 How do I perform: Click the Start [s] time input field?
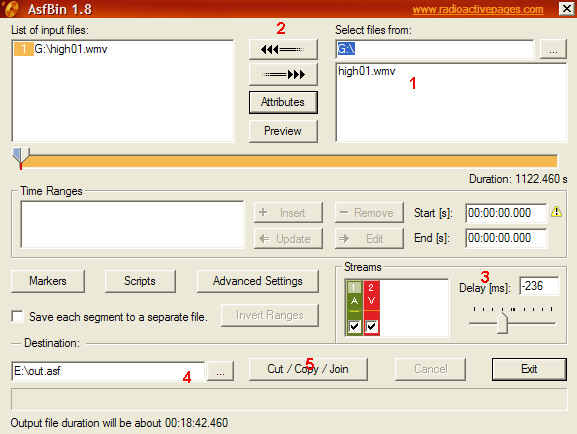click(506, 213)
